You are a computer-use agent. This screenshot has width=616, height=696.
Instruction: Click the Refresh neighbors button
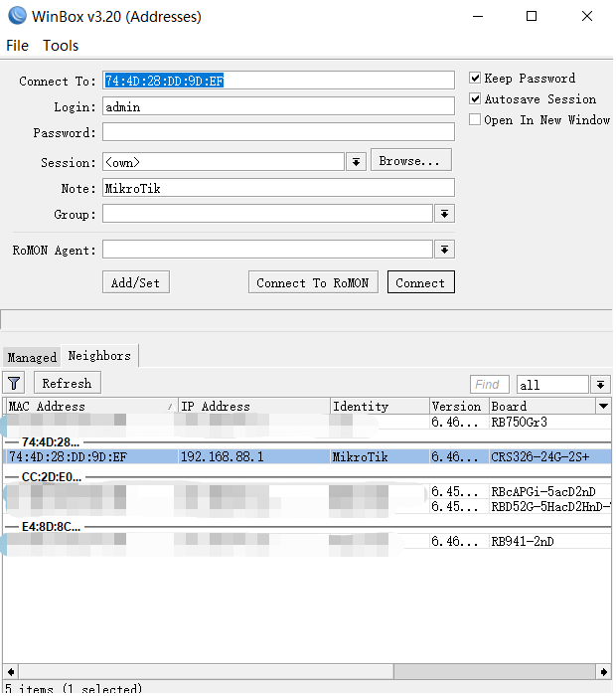pos(68,383)
